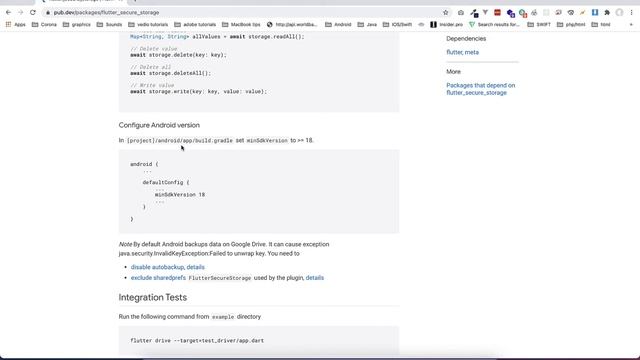
Task: Show more bookmarks overflow chevron
Action: click(631, 24)
